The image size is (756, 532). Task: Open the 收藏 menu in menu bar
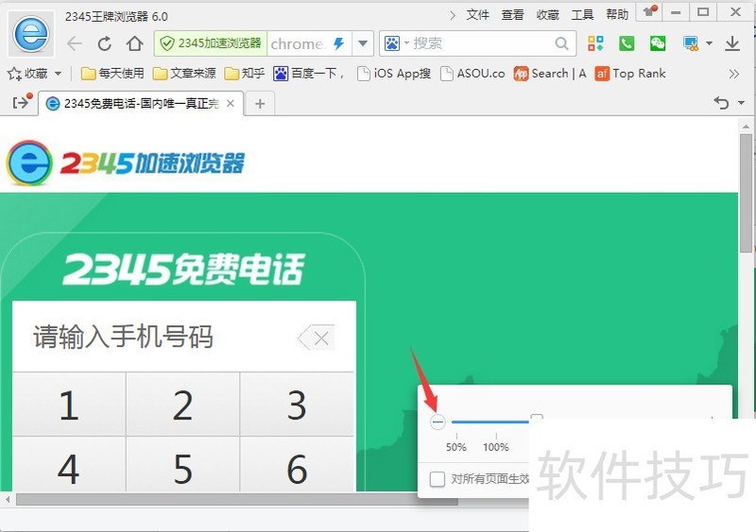tap(548, 15)
